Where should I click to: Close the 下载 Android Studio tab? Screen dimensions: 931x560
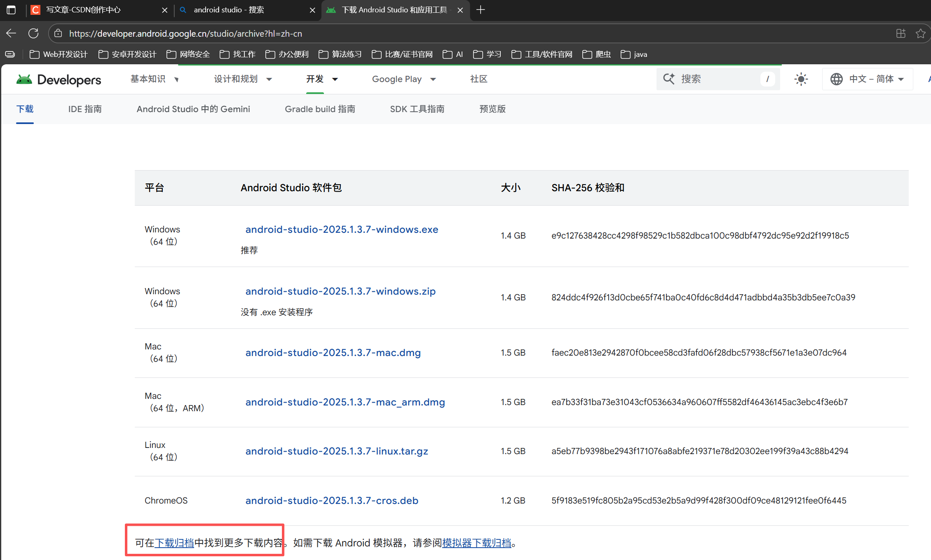click(x=460, y=10)
